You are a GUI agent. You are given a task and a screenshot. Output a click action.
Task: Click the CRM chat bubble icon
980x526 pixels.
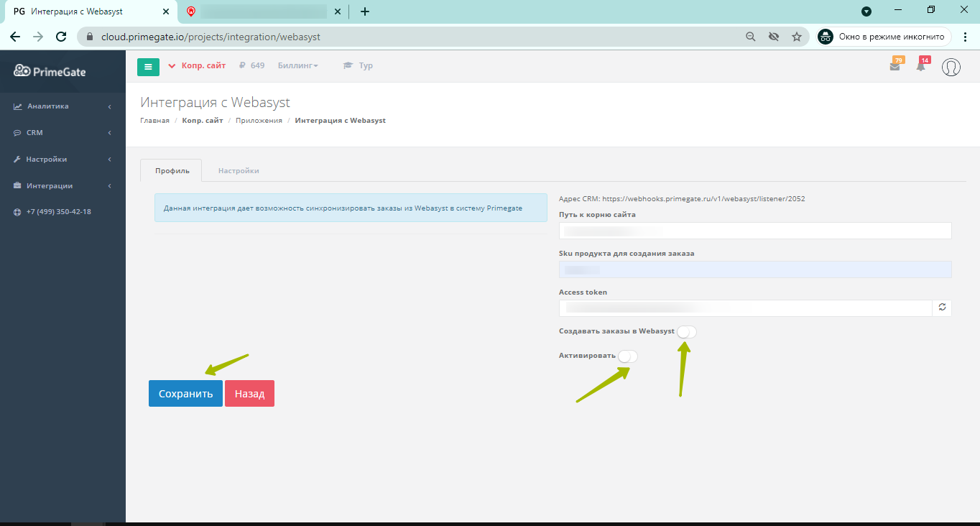coord(17,133)
